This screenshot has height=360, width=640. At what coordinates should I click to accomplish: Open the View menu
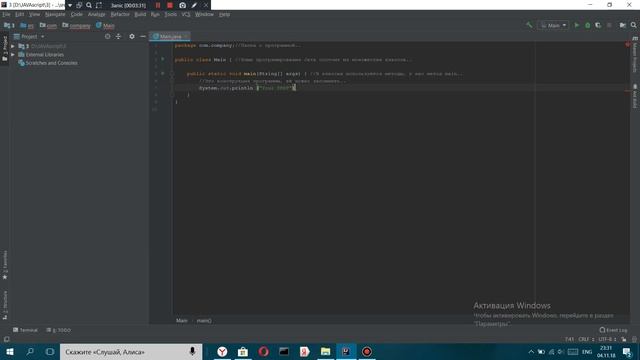tap(34, 14)
